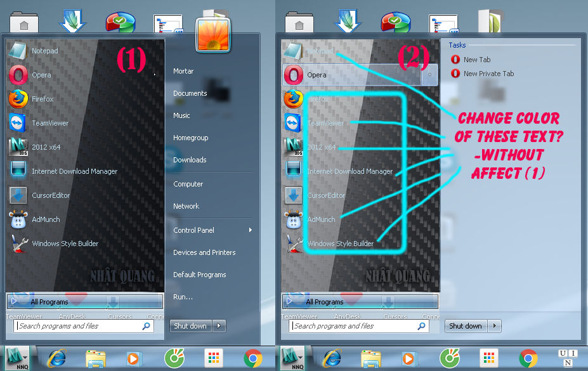Click the AdMunch cow icon in left menu
Image resolution: width=588 pixels, height=371 pixels.
click(x=18, y=219)
